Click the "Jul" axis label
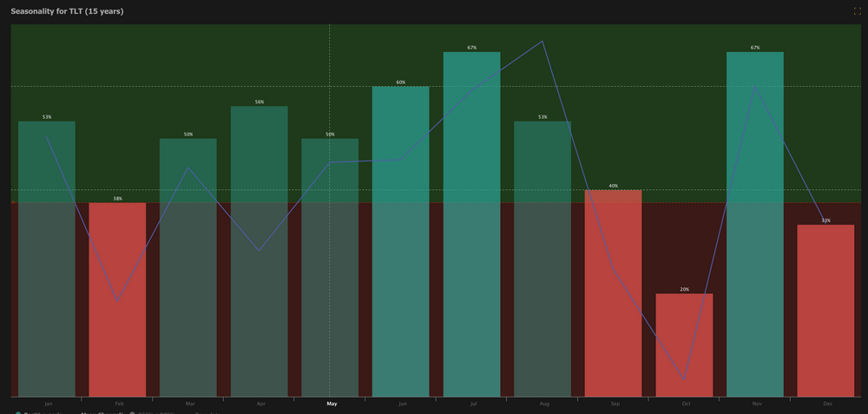 473,404
